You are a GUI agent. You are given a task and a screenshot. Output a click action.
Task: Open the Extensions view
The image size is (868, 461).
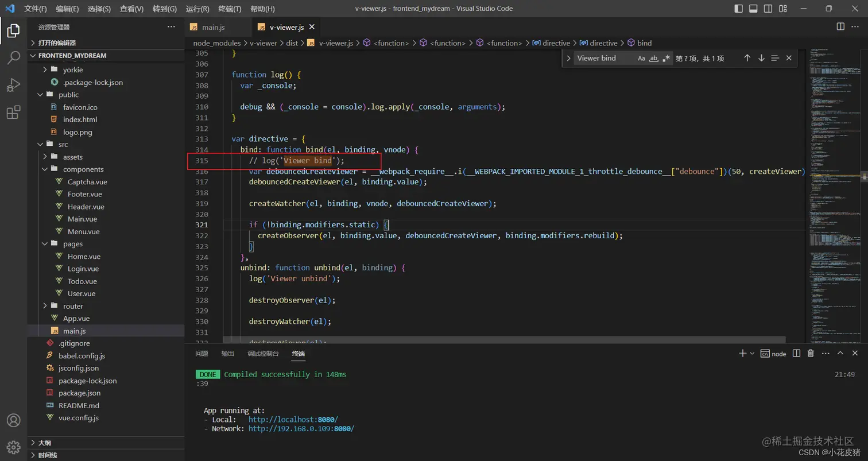point(13,113)
